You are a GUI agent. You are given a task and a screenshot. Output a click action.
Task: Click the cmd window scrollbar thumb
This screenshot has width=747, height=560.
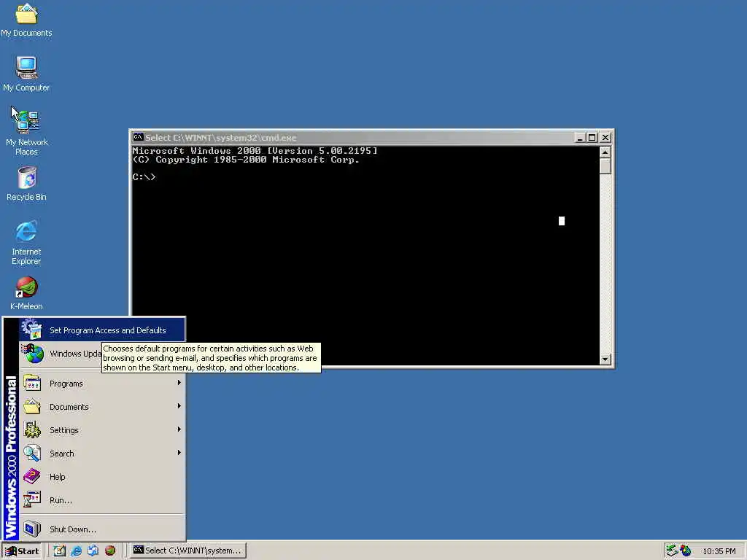click(605, 166)
